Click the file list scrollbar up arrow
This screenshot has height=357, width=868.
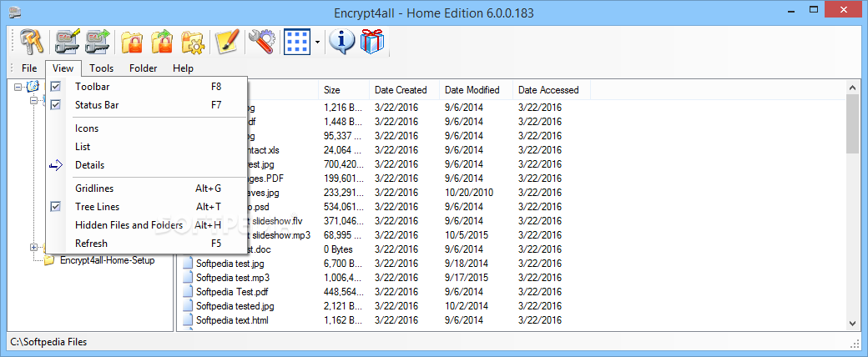[852, 87]
